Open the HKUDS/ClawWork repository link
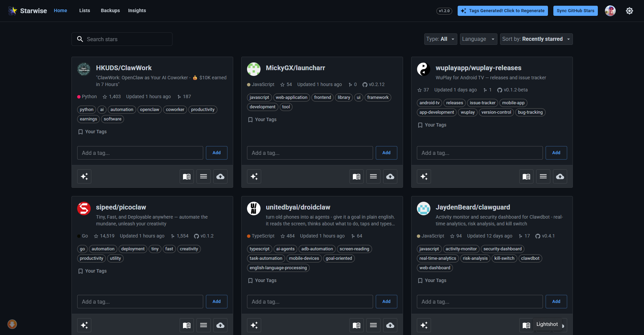Viewport: 644px width, 335px height. (124, 68)
